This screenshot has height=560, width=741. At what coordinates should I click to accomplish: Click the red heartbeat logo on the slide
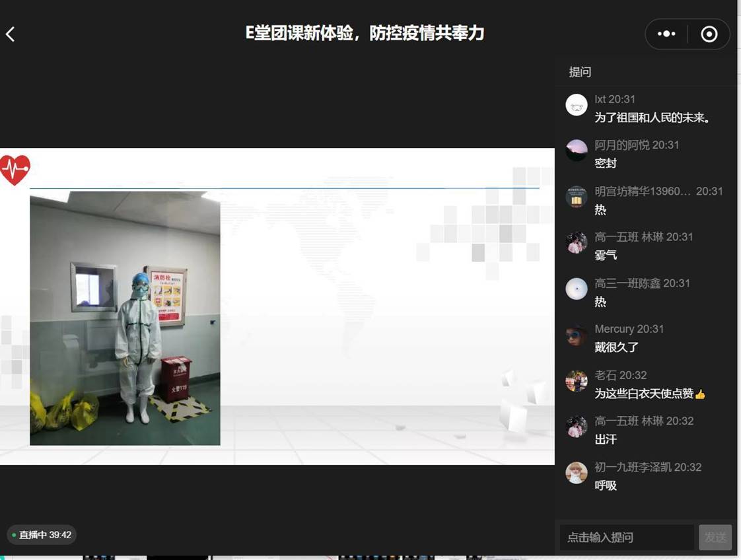pos(15,170)
